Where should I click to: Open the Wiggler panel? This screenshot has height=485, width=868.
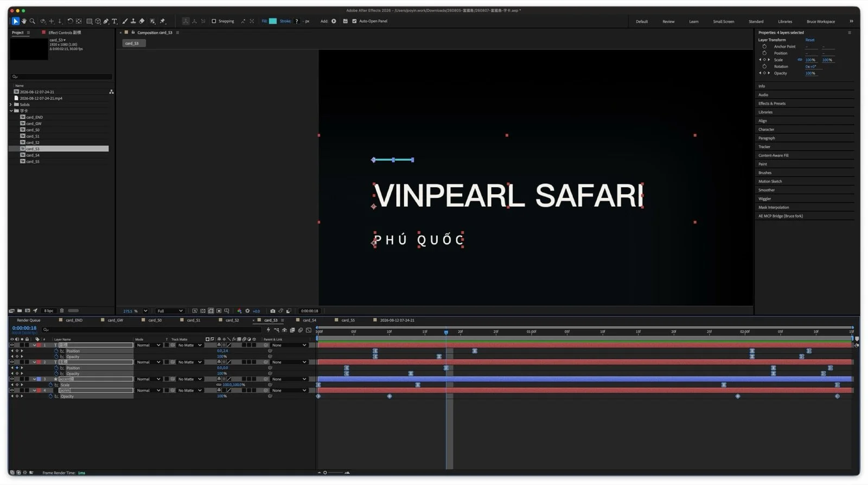(764, 199)
